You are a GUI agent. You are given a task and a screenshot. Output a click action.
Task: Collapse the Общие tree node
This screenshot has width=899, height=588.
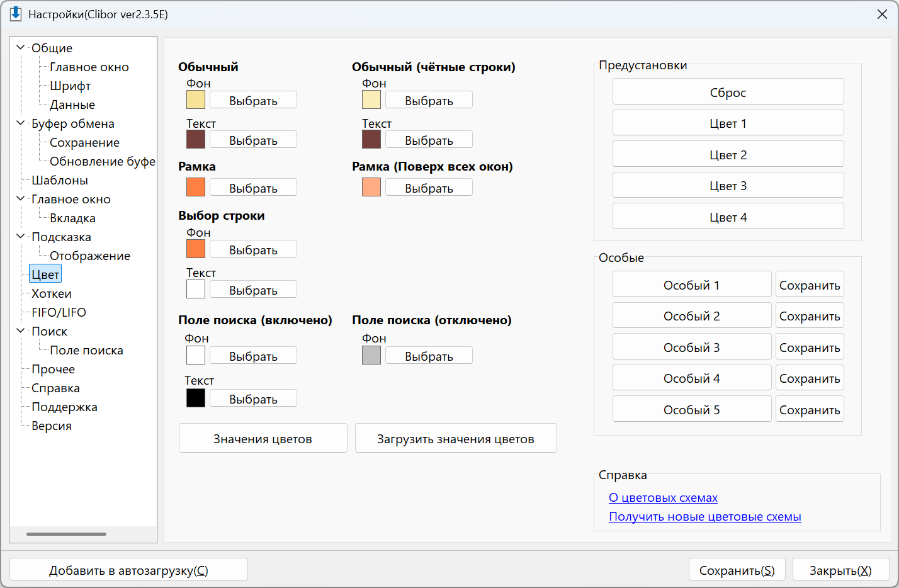(x=21, y=48)
